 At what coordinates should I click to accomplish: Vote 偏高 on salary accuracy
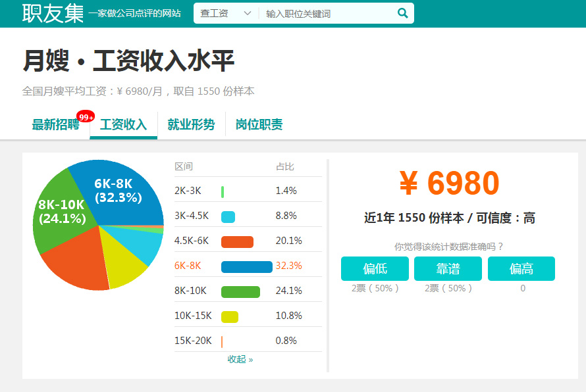[x=521, y=268]
